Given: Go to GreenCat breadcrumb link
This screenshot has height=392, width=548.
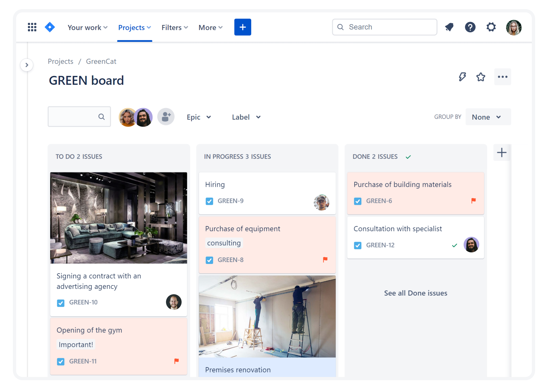Looking at the screenshot, I should tap(101, 61).
